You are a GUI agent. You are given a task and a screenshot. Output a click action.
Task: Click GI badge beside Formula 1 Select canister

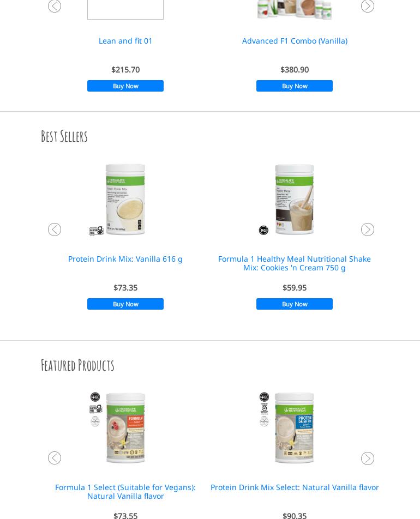[95, 396]
